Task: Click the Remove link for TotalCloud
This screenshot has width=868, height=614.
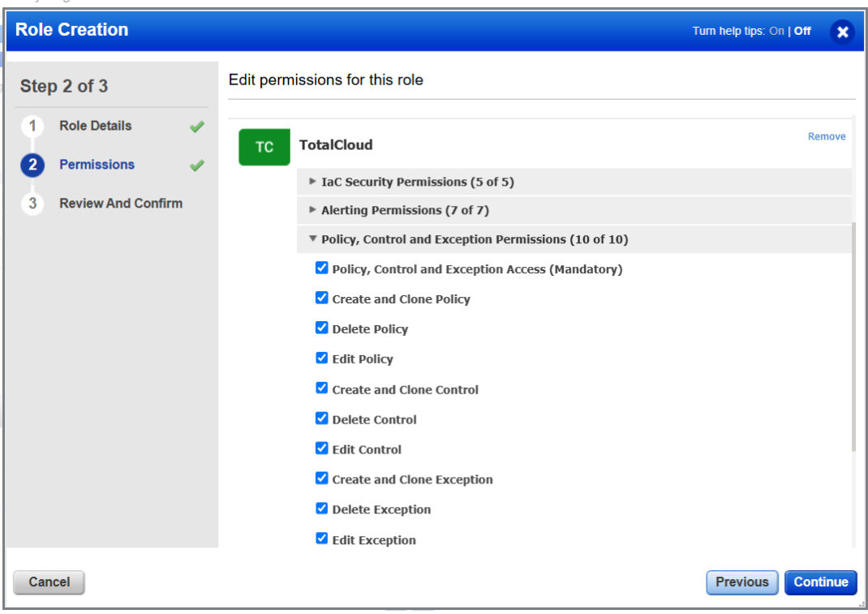Action: tap(827, 136)
